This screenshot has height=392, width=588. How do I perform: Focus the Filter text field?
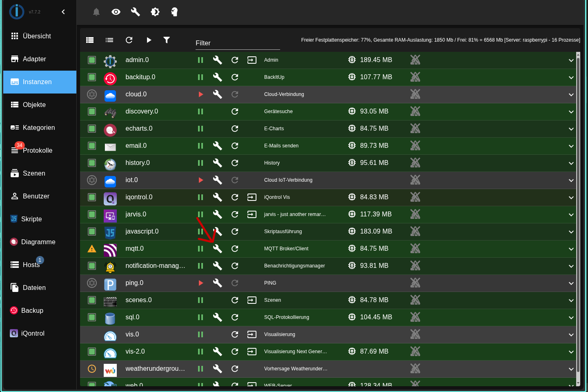[x=238, y=43]
